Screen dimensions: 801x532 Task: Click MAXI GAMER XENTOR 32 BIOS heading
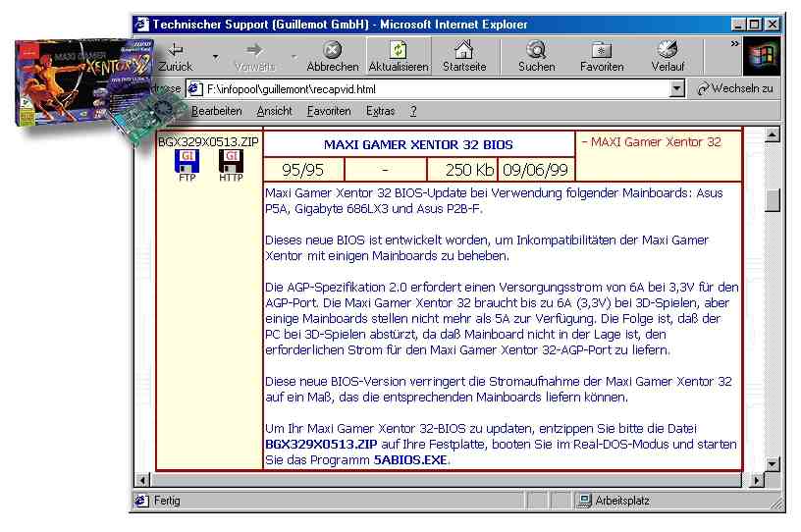click(x=418, y=144)
